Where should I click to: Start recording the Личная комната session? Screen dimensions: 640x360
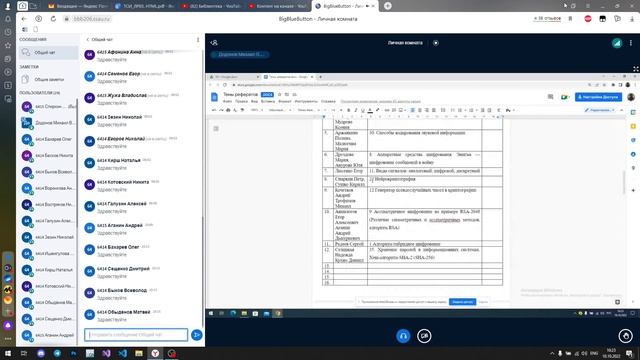[436, 43]
